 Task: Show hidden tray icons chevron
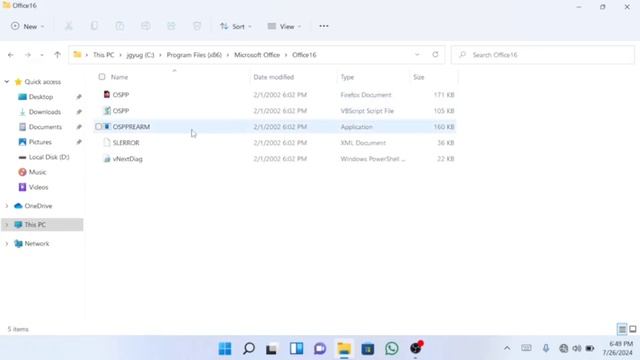click(507, 348)
